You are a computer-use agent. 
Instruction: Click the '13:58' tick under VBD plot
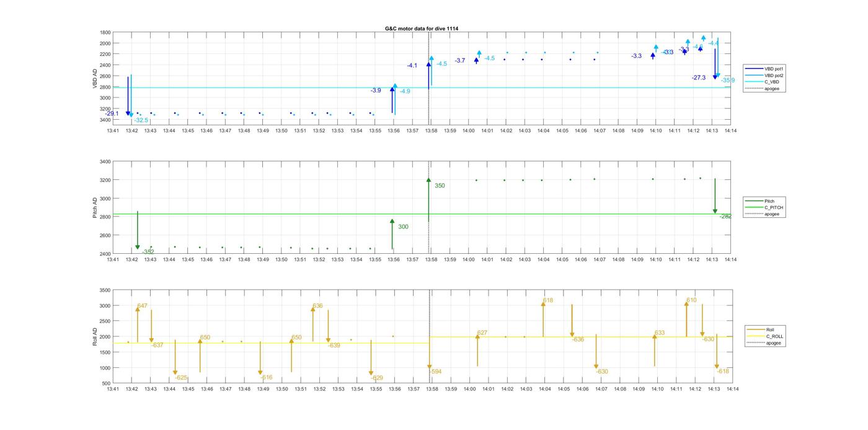(431, 131)
